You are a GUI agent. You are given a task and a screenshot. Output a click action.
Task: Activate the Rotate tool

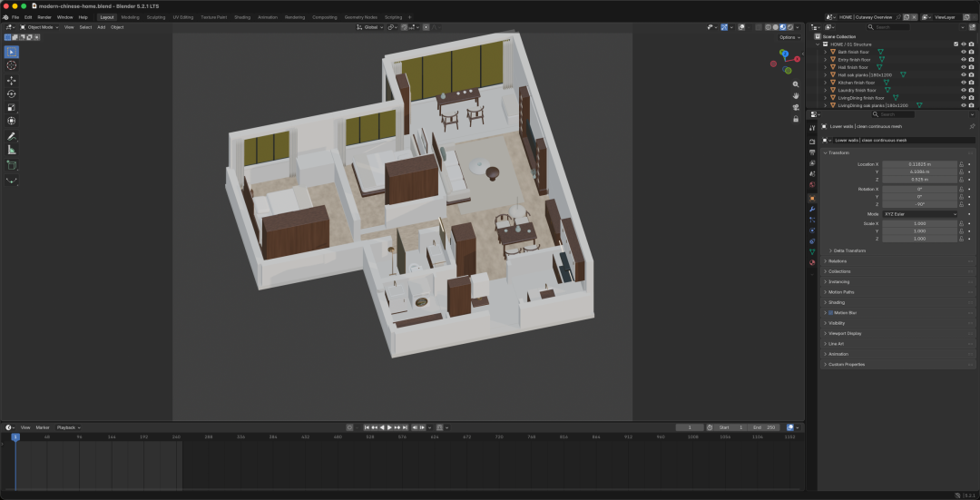coord(11,93)
